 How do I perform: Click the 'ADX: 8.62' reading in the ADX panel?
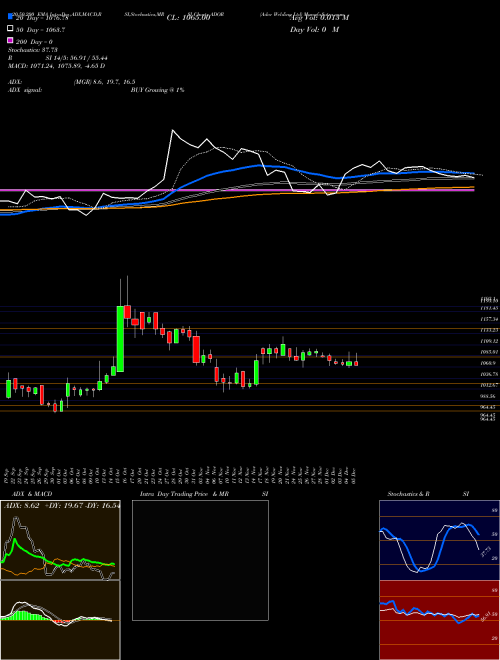[x=21, y=505]
